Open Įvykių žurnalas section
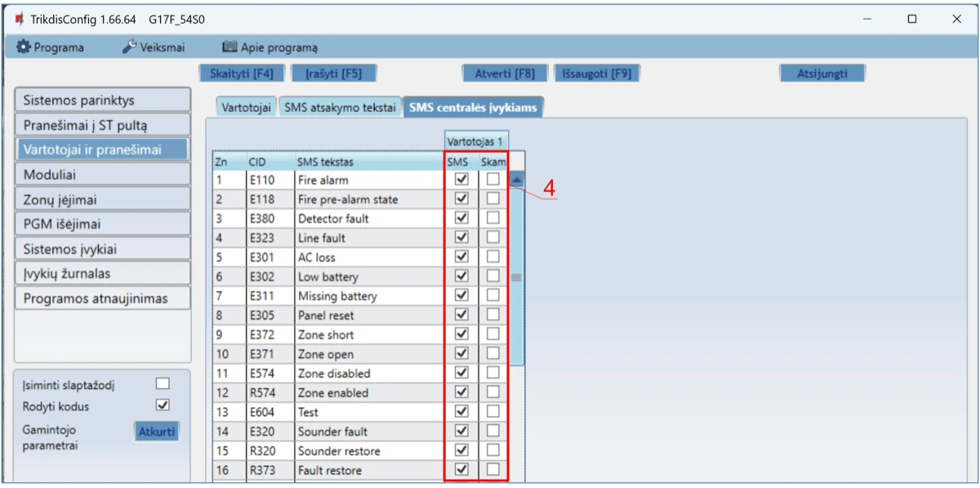This screenshot has height=488, width=980. click(x=102, y=274)
